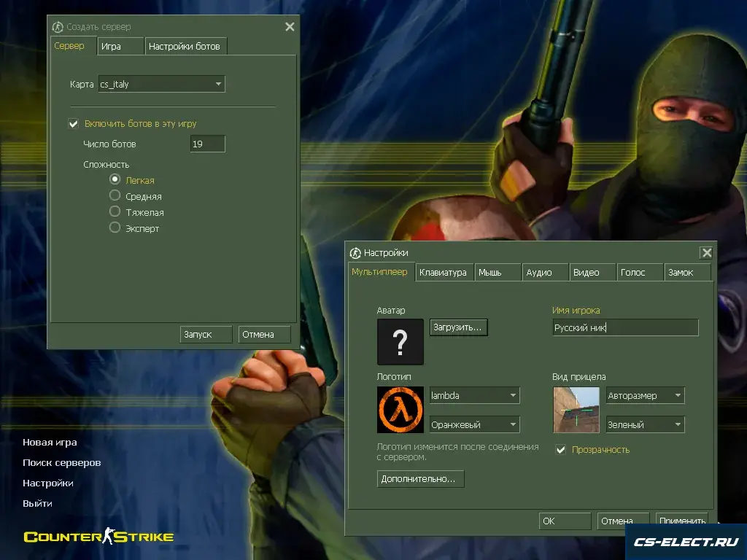The height and width of the screenshot is (560, 747).
Task: Select Тяжелая difficulty radio button
Action: (x=115, y=211)
